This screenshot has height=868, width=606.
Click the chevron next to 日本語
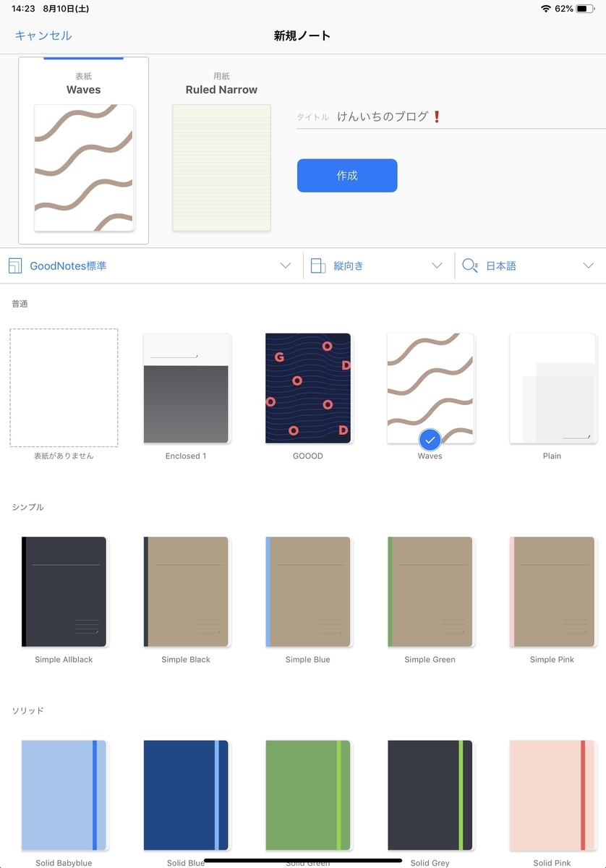click(588, 265)
